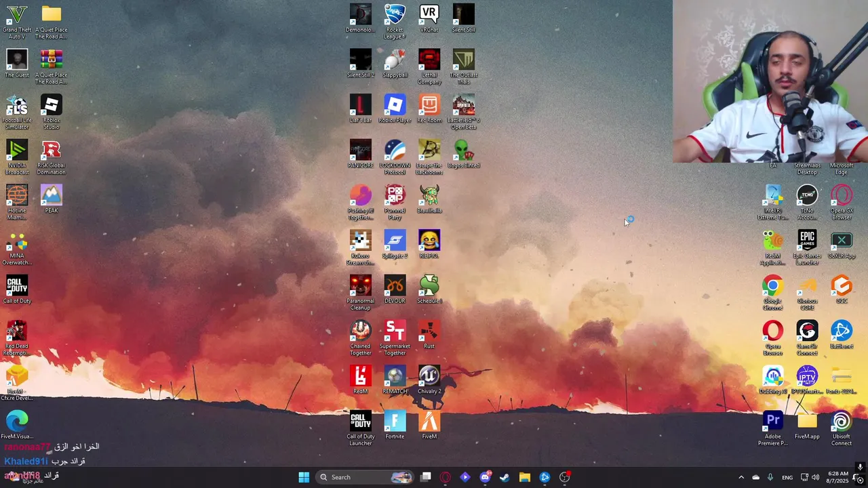The width and height of the screenshot is (868, 488).
Task: Open the Fortnite shortcut
Action: (x=395, y=425)
